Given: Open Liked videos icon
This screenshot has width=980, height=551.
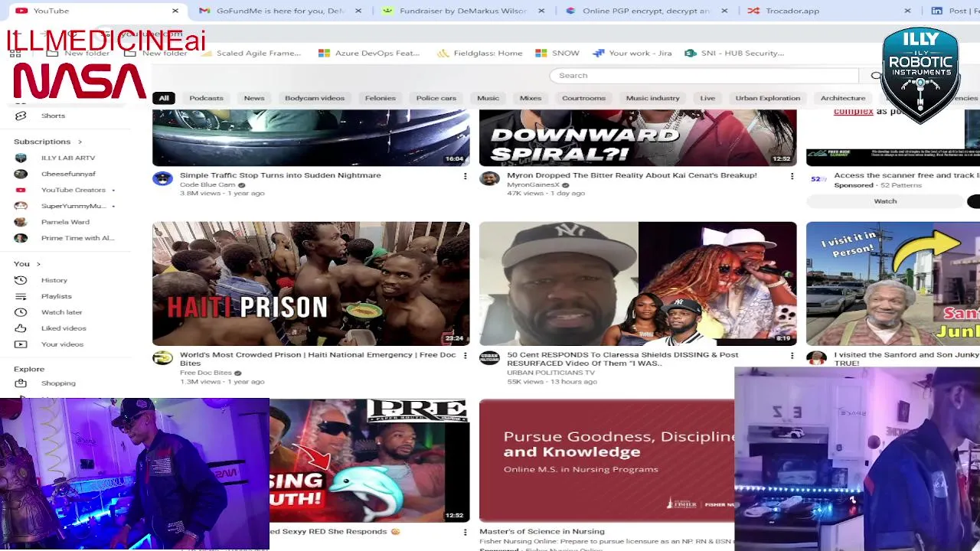Looking at the screenshot, I should (21, 328).
